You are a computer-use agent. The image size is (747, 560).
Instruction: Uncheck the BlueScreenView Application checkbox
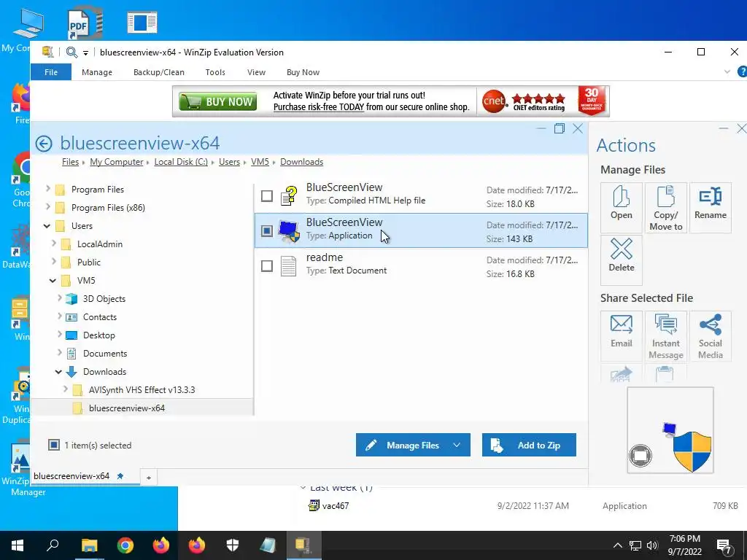tap(267, 231)
